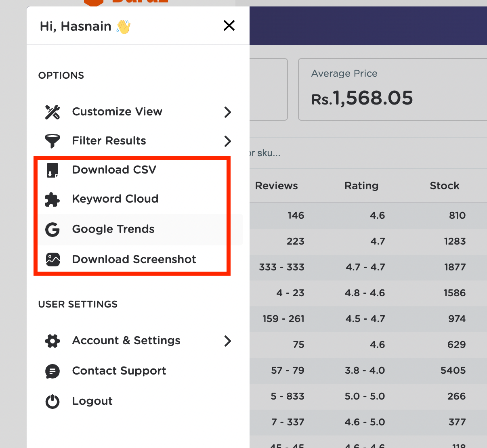Viewport: 487px width, 448px height.
Task: Click the Stock column header
Action: click(445, 186)
